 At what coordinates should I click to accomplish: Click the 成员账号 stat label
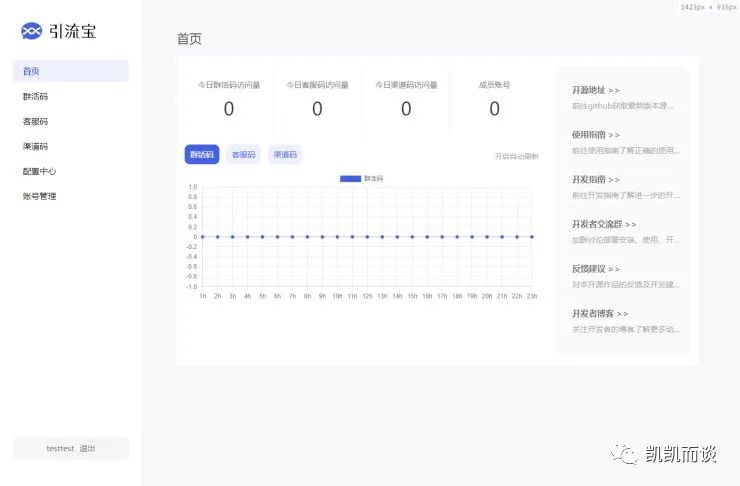494,85
